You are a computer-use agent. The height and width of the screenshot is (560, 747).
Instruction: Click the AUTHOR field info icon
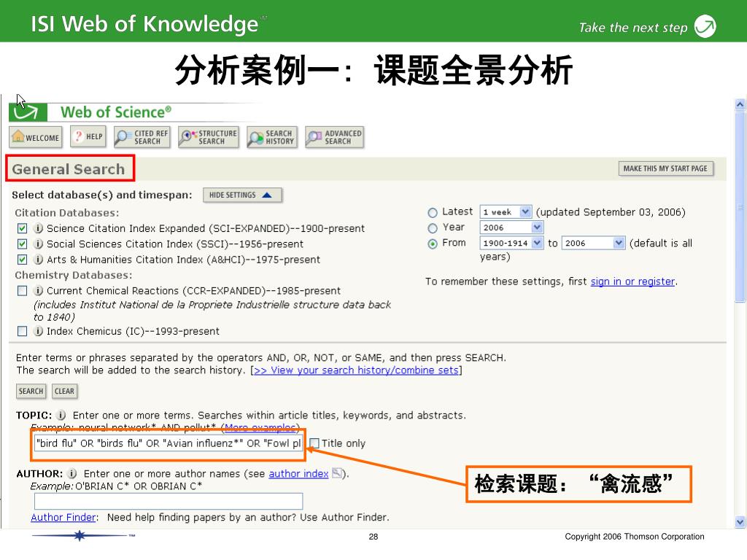point(72,474)
